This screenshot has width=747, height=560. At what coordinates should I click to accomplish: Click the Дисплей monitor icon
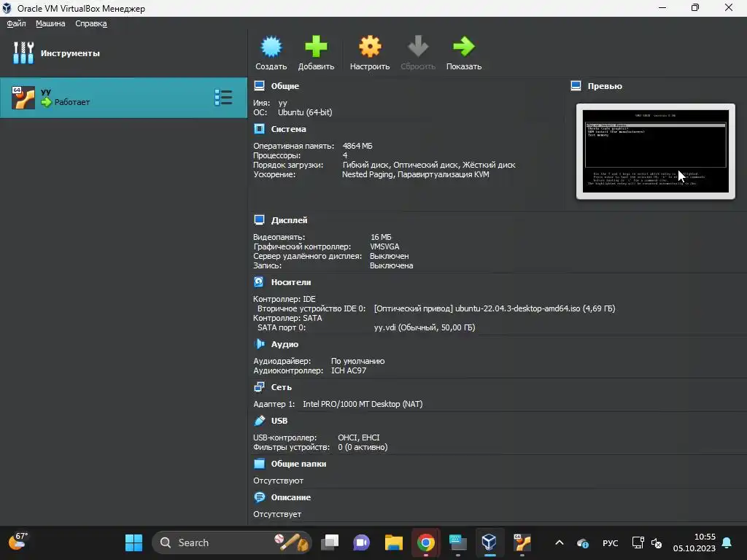(x=259, y=220)
